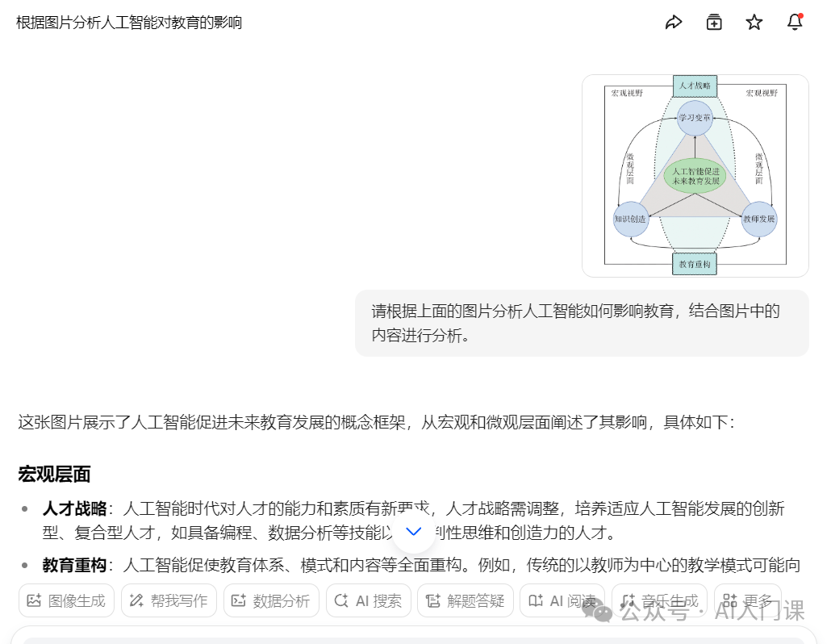The image size is (831, 644).
Task: Select the conversation title at the top
Action: coord(128,23)
